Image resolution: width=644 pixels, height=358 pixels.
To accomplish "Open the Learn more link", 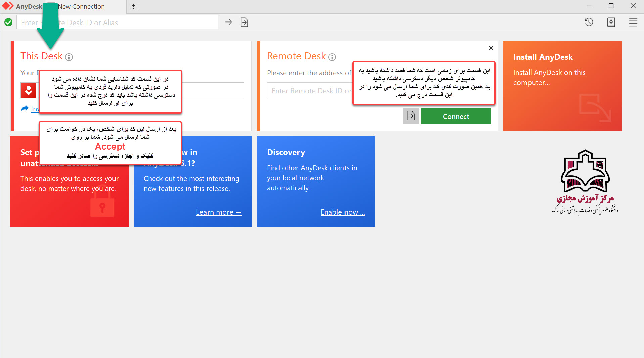I will coord(219,212).
